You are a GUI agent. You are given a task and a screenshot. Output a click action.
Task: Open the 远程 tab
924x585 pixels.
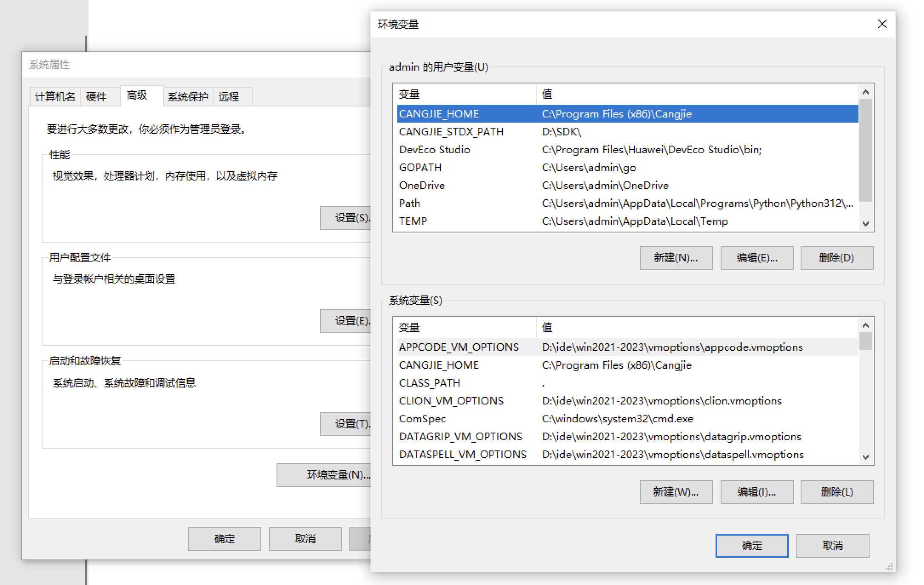[229, 97]
